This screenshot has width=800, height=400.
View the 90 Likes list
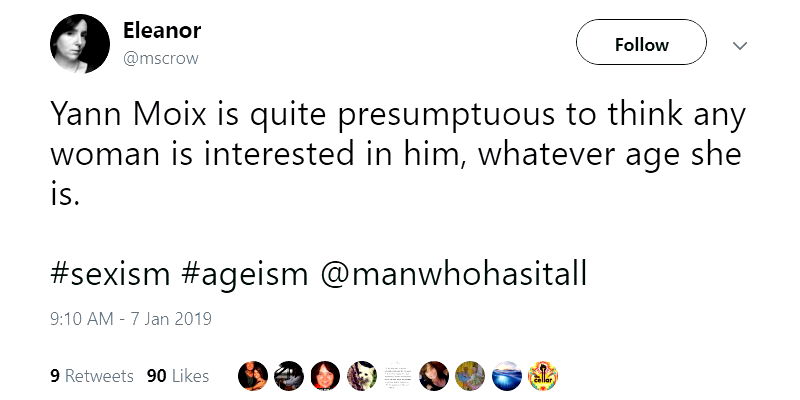point(177,376)
